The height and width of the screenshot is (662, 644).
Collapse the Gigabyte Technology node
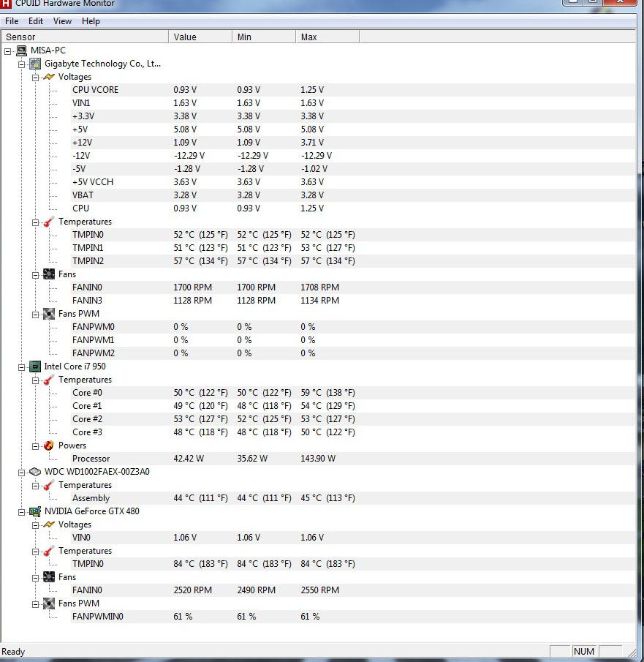coord(21,64)
